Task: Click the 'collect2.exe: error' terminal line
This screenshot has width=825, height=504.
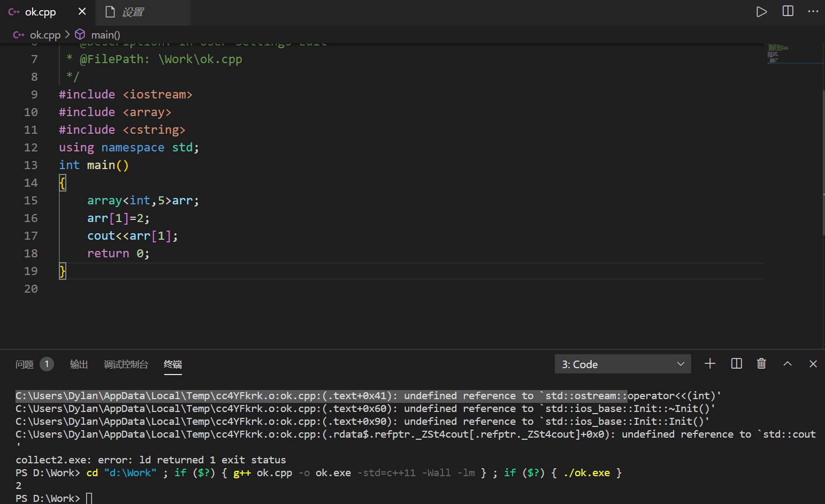Action: pyautogui.click(x=151, y=460)
